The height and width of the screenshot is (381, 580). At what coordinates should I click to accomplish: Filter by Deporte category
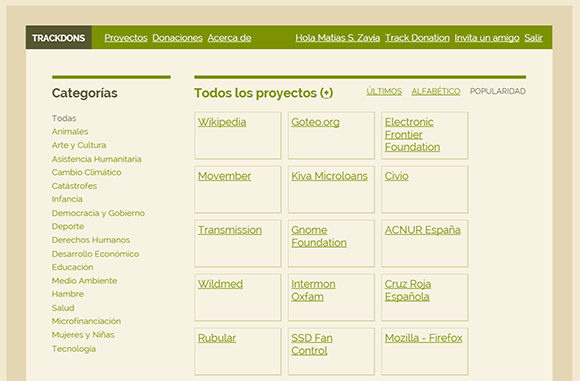(68, 226)
